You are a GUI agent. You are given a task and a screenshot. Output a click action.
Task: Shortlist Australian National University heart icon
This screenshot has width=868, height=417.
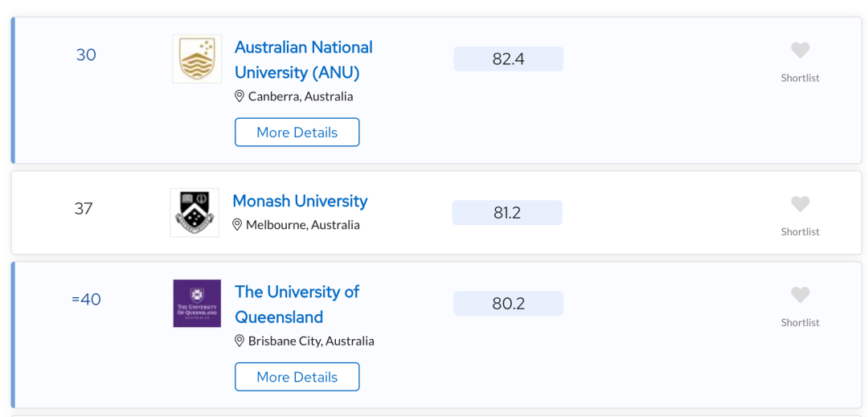tap(800, 51)
